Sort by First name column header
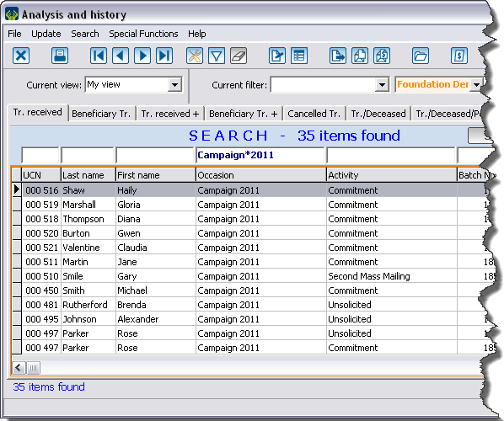504x421 pixels. [x=156, y=175]
